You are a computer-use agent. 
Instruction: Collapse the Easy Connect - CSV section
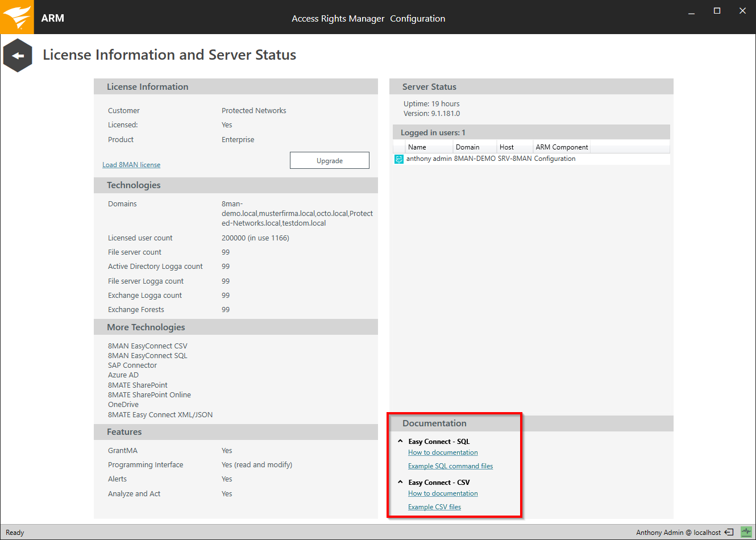(x=400, y=482)
